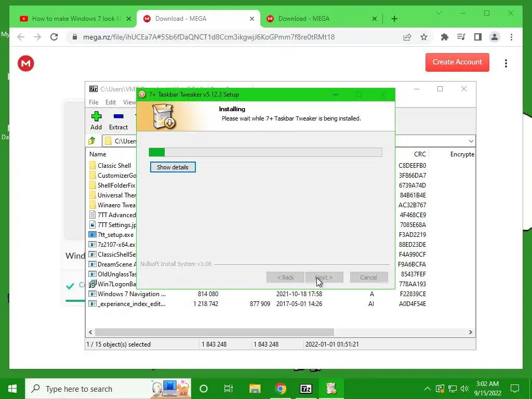Select the 7TT Advanced text file
This screenshot has width=532, height=399.
tap(112, 215)
